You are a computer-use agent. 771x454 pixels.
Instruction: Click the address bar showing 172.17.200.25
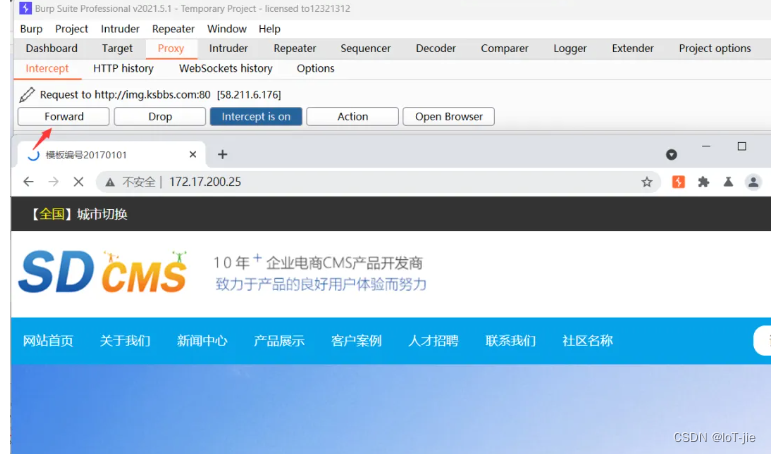tap(379, 182)
